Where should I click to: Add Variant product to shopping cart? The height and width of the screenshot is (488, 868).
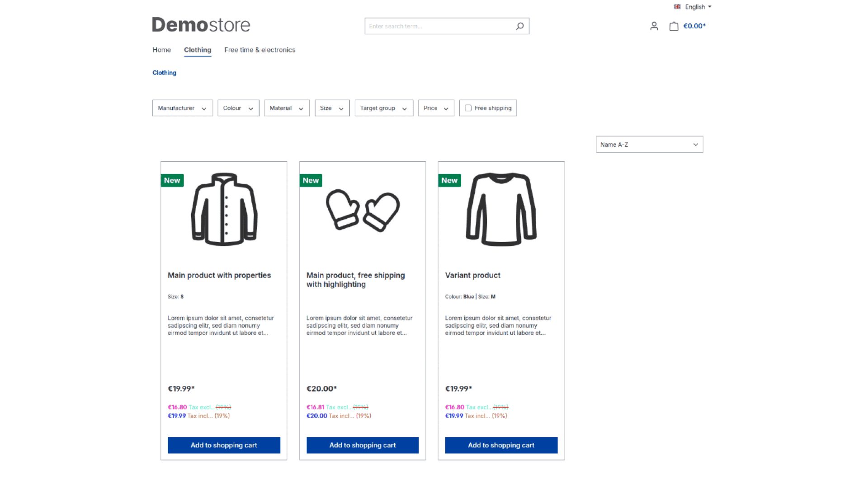[501, 445]
